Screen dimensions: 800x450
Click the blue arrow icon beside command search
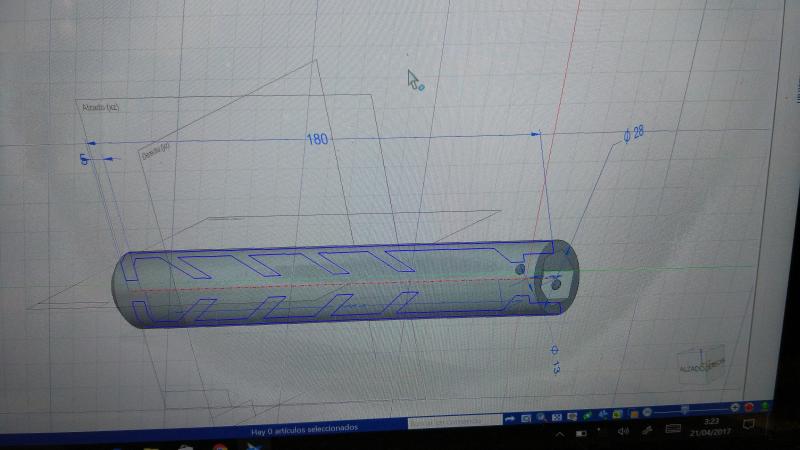(509, 417)
